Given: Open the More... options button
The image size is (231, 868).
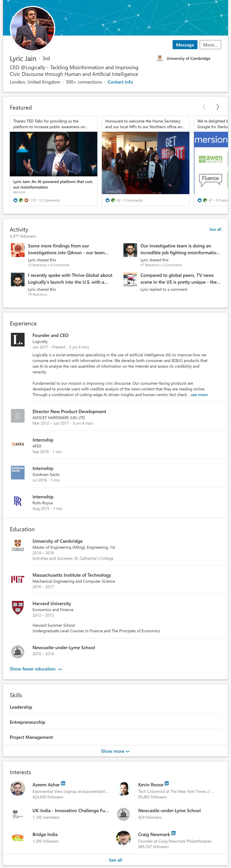Looking at the screenshot, I should [x=210, y=45].
